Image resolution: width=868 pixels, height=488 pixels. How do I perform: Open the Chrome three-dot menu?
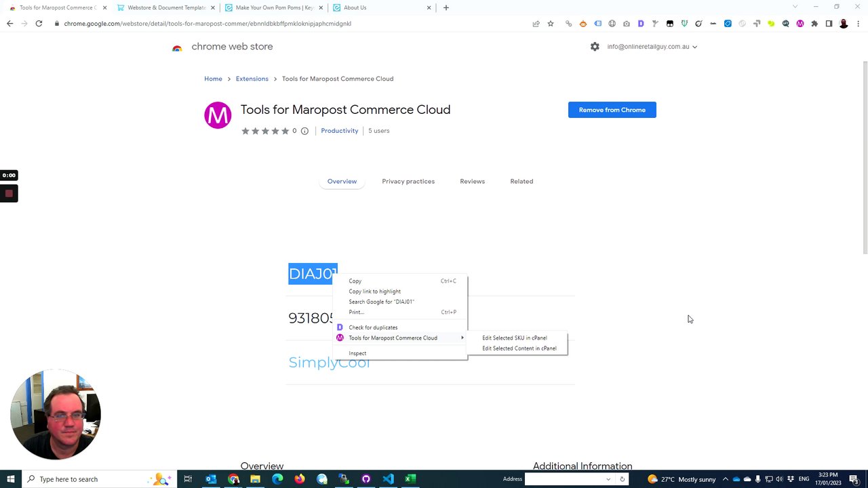point(858,24)
